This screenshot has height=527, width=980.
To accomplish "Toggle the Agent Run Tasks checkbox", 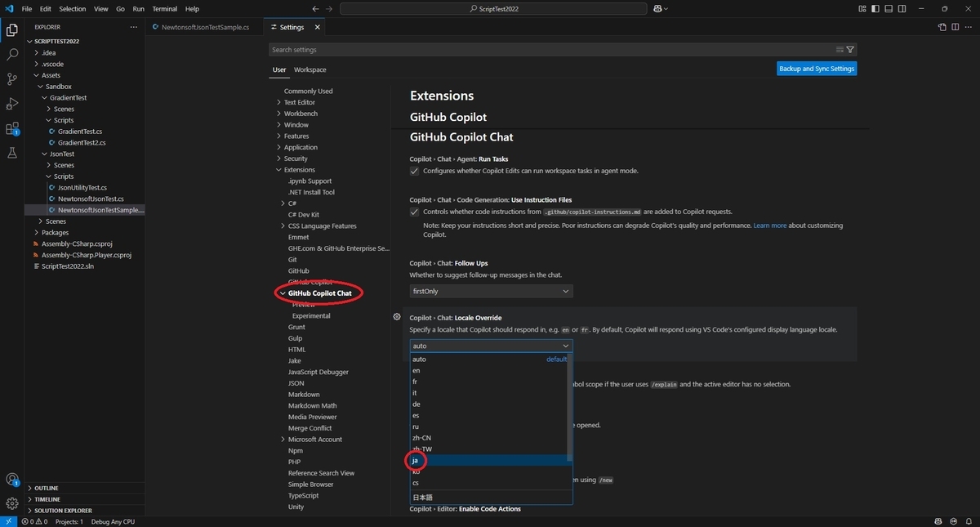I will pos(414,171).
